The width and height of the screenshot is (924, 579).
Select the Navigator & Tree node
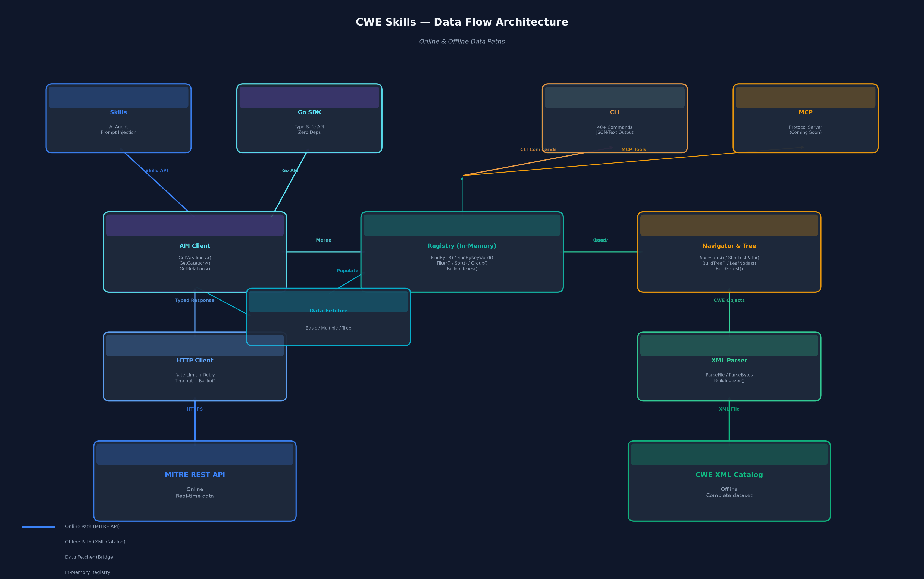point(729,252)
